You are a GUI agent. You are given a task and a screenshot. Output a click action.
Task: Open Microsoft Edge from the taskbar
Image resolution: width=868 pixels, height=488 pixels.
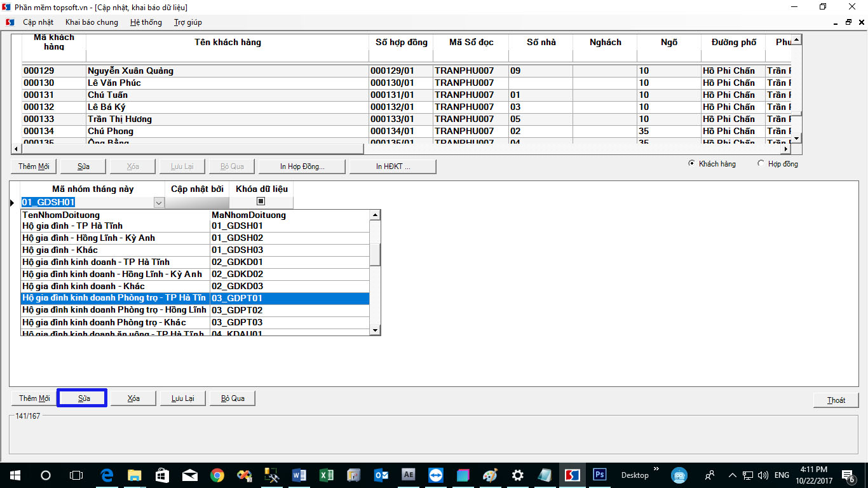tap(107, 475)
